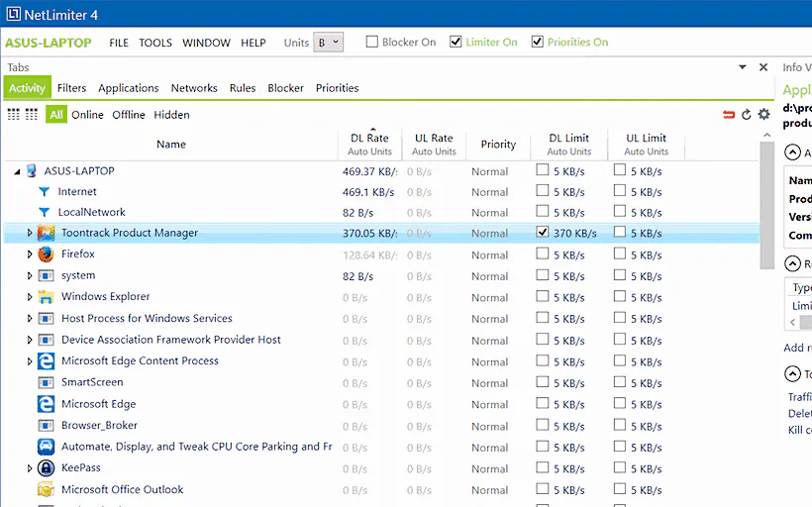Click the red reset arrows icon

pos(729,115)
